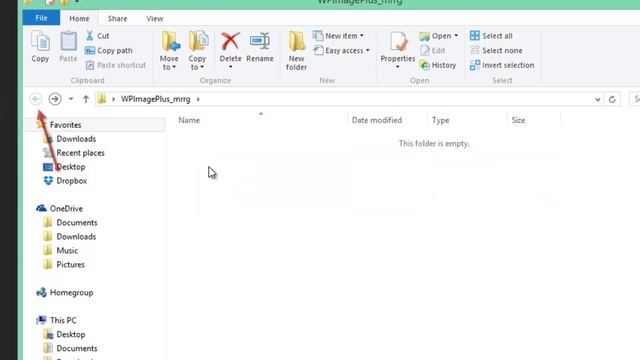Open Desktop under This PC
Image resolution: width=640 pixels, height=360 pixels.
(x=71, y=334)
